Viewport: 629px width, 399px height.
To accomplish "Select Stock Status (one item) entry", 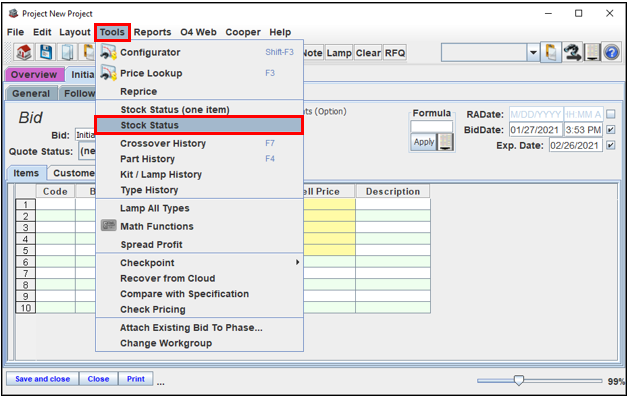I will point(199,109).
